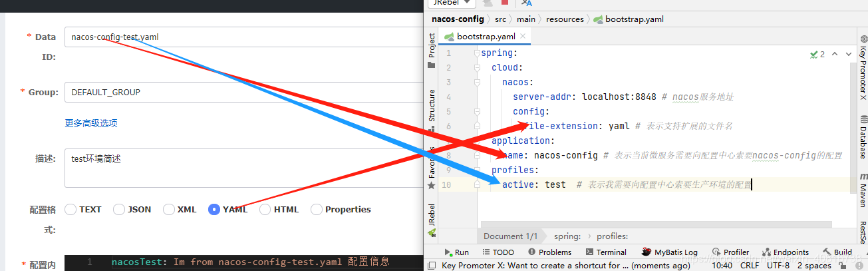This screenshot has height=271, width=868.
Task: Open the Build tool window
Action: pyautogui.click(x=837, y=252)
